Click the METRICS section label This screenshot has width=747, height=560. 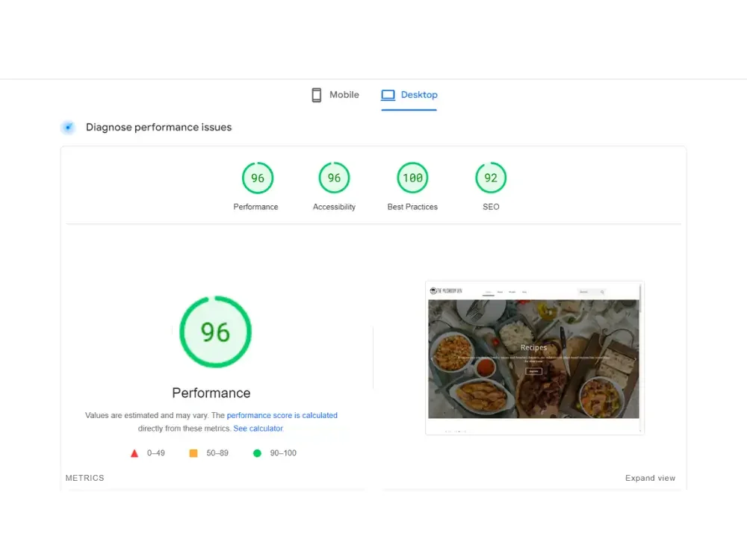(85, 478)
